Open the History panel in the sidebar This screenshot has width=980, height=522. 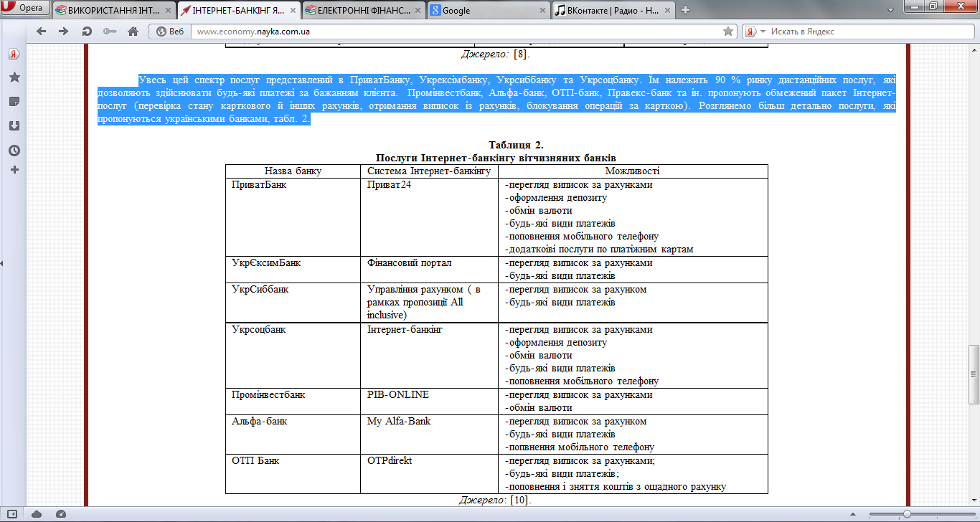[x=14, y=151]
